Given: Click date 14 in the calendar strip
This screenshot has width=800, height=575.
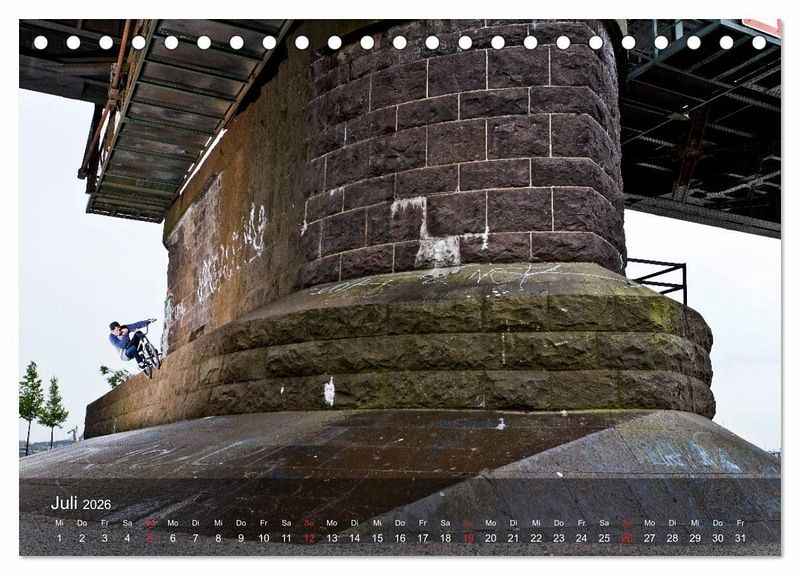Looking at the screenshot, I should click(354, 538).
